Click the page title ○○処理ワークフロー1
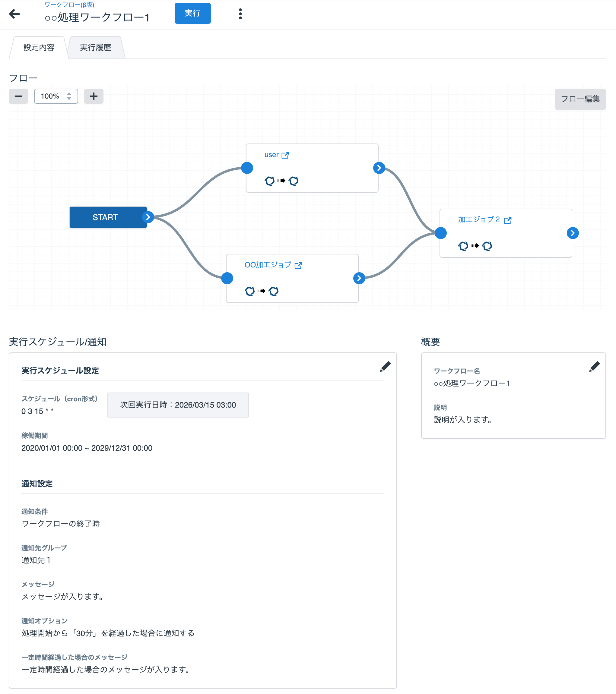Image resolution: width=616 pixels, height=694 pixels. 97,17
